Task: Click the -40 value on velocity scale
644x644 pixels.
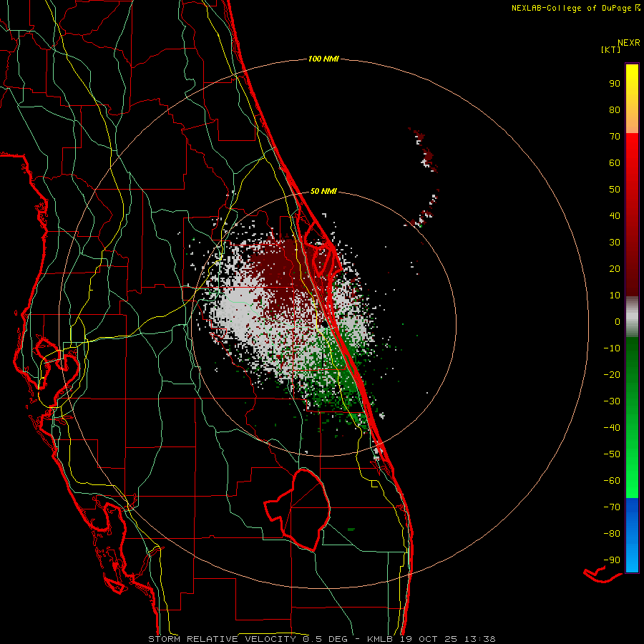Action: tap(612, 428)
